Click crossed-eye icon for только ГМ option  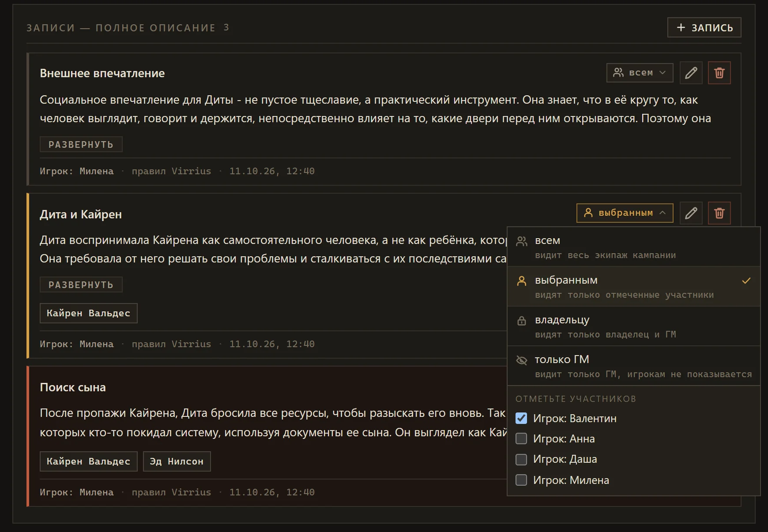522,360
